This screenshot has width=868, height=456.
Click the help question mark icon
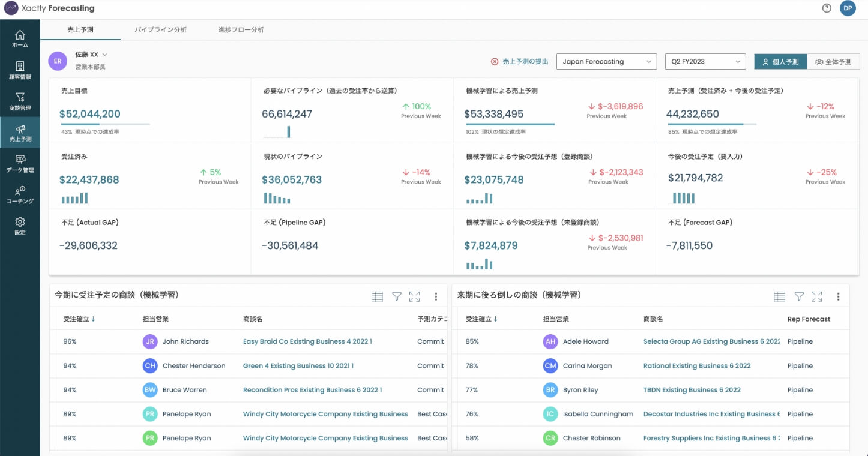(x=827, y=8)
